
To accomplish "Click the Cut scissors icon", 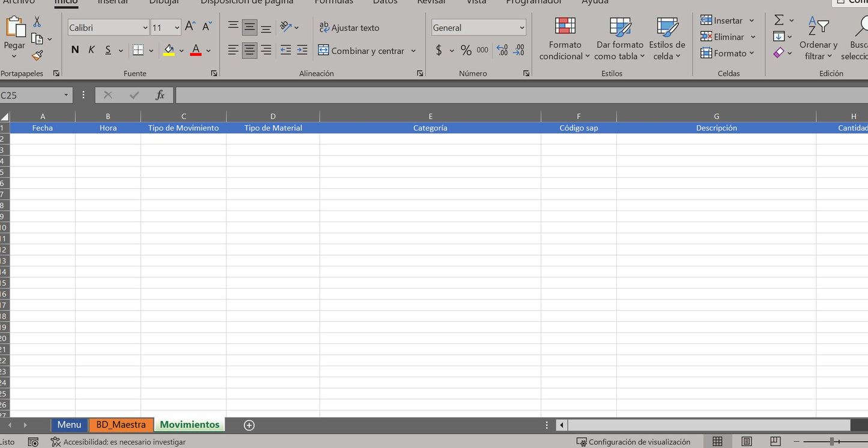I will click(37, 22).
